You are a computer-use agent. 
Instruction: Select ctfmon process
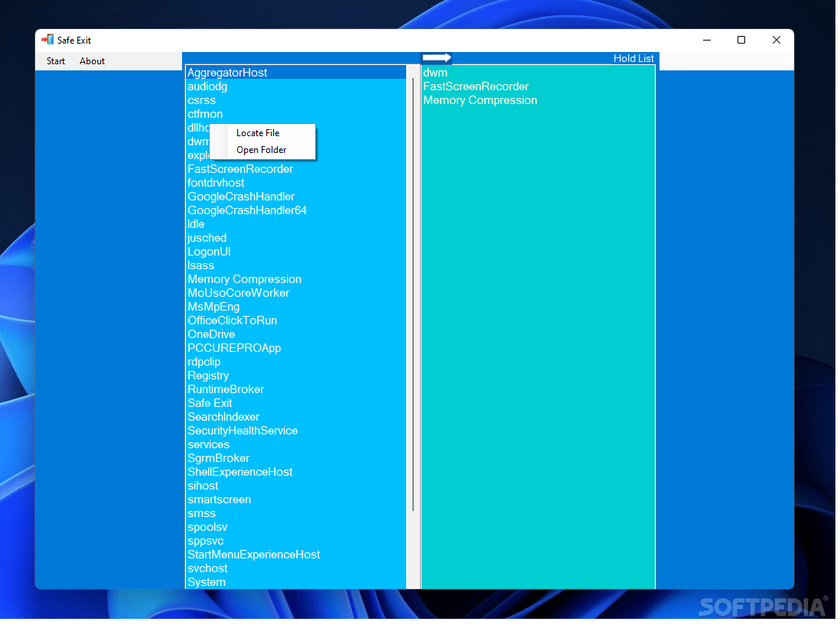coord(297,115)
